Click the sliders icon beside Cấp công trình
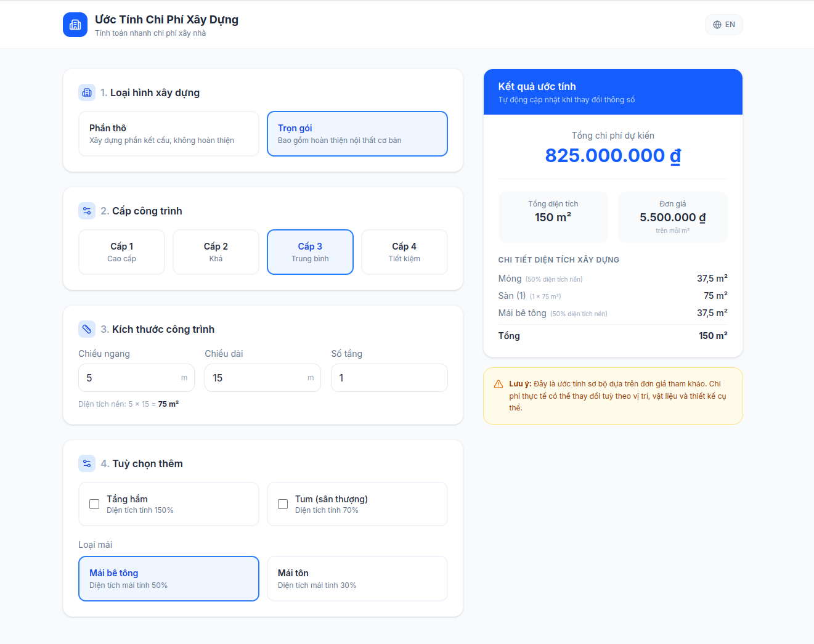 [x=87, y=211]
